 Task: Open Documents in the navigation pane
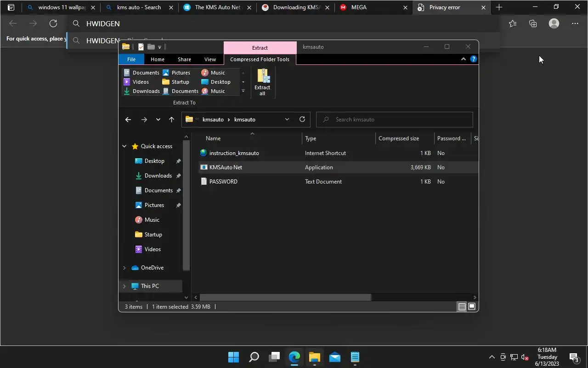pyautogui.click(x=158, y=190)
